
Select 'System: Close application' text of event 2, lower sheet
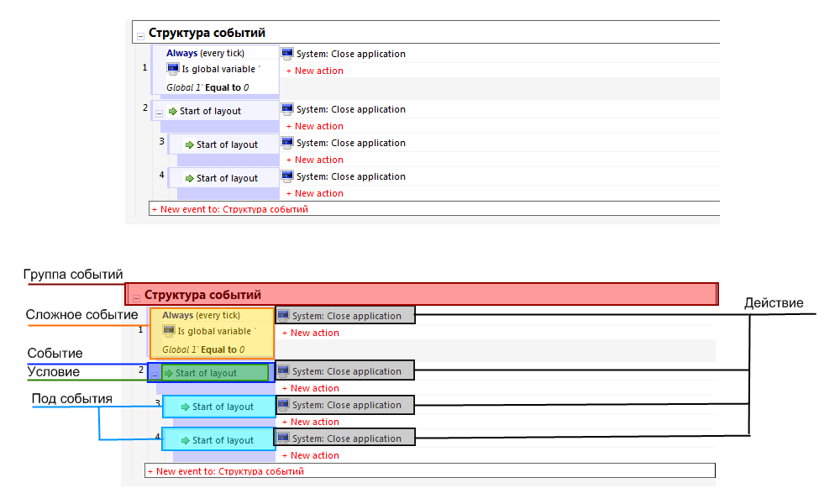pyautogui.click(x=347, y=371)
